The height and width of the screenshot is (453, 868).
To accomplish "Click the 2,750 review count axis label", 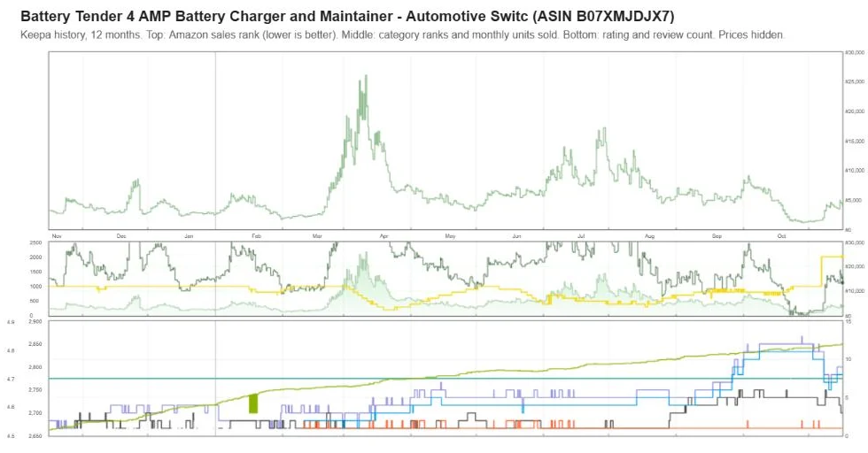I will coord(35,390).
